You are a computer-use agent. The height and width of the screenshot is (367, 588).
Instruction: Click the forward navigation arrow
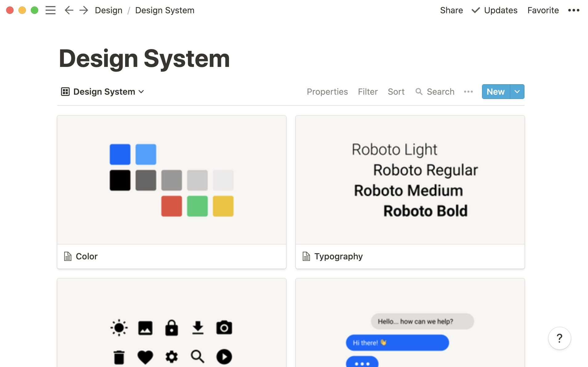[83, 10]
